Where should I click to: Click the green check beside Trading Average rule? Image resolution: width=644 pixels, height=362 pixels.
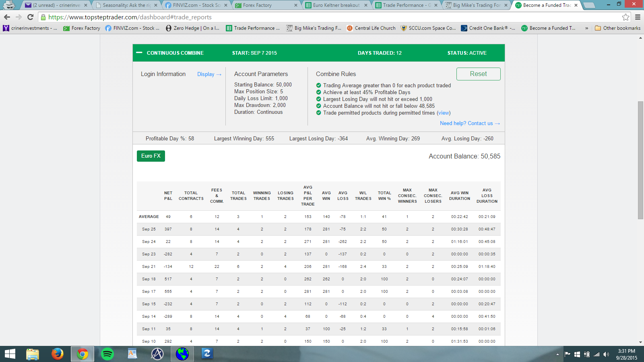click(319, 85)
